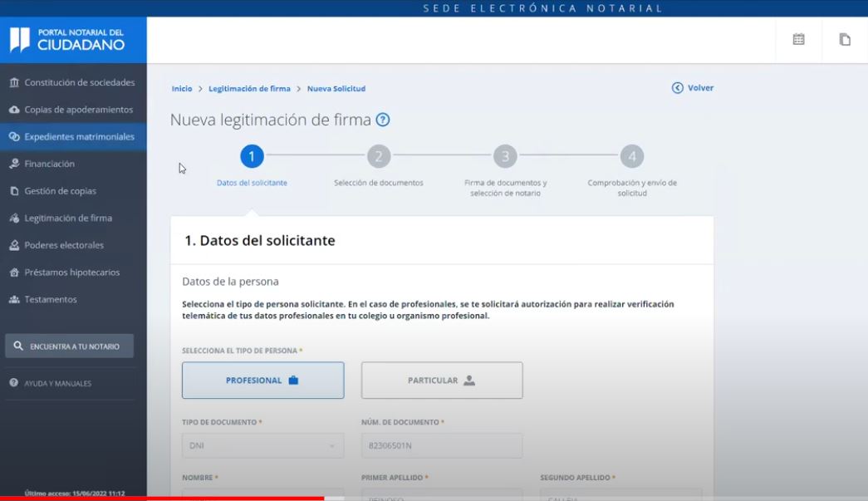The height and width of the screenshot is (501, 868).
Task: Jump to step 4 Comprobación y envío
Action: (631, 157)
